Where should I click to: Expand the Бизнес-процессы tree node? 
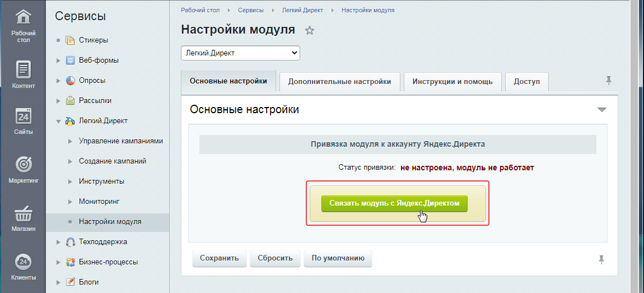click(58, 262)
